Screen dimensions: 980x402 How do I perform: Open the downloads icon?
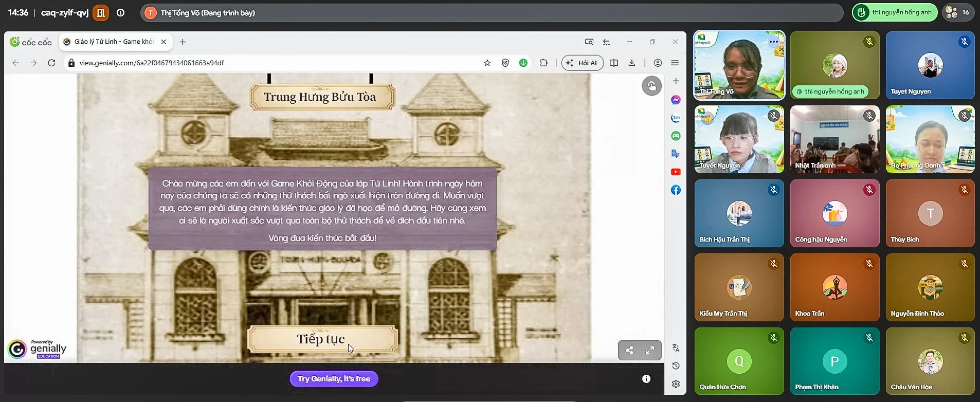click(632, 63)
